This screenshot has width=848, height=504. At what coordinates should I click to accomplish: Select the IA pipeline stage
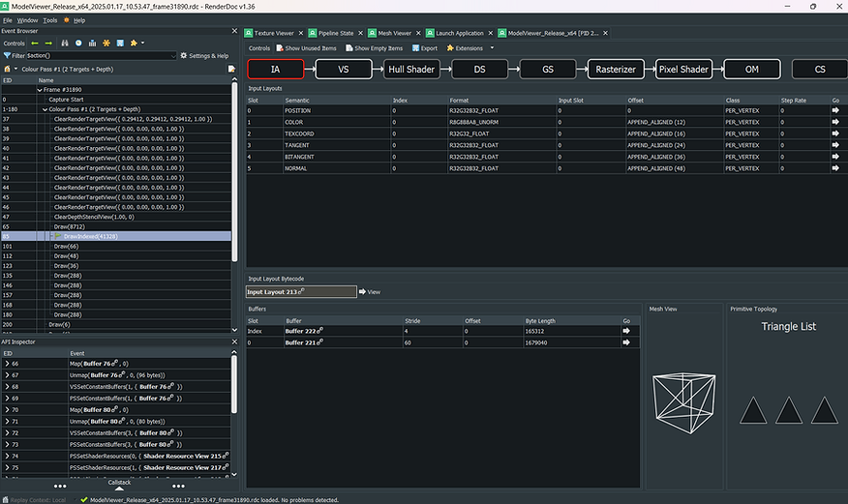pos(275,69)
